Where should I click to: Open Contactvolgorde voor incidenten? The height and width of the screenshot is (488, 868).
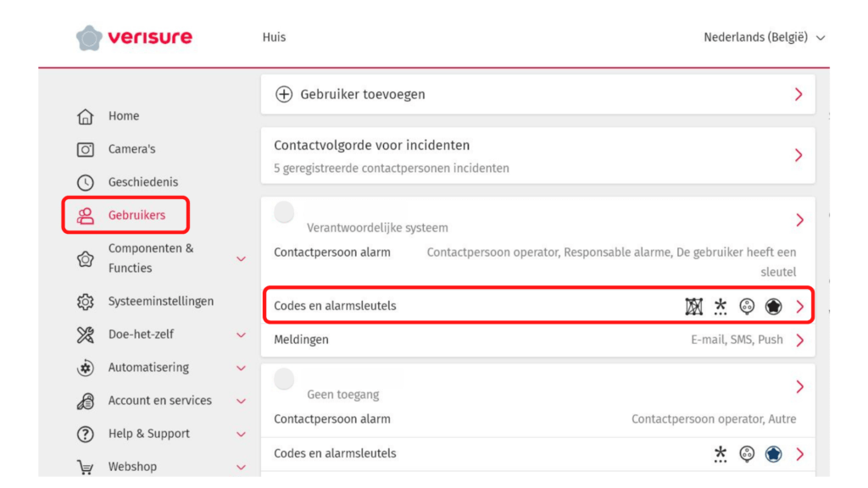tap(537, 155)
